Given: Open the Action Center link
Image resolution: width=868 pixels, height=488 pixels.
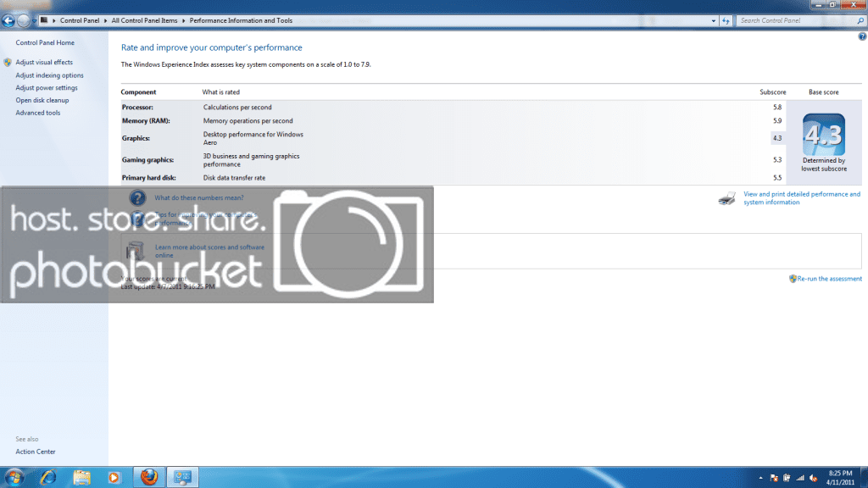Looking at the screenshot, I should pos(36,452).
